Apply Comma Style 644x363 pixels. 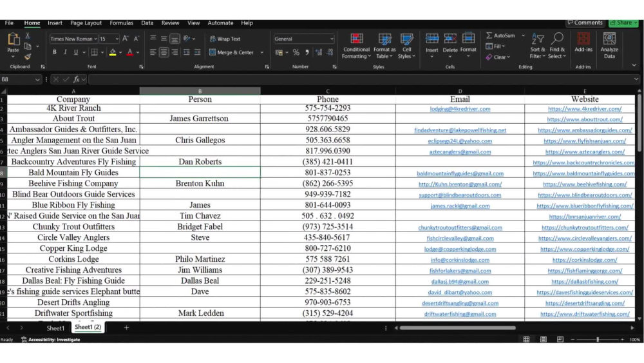(x=307, y=52)
